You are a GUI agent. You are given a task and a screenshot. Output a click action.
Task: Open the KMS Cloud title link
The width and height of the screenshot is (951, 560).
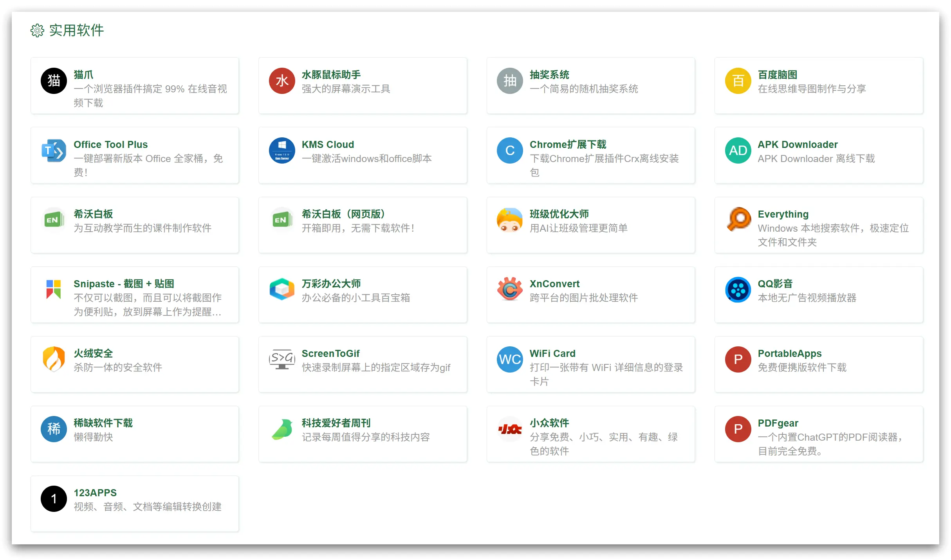[x=328, y=144]
